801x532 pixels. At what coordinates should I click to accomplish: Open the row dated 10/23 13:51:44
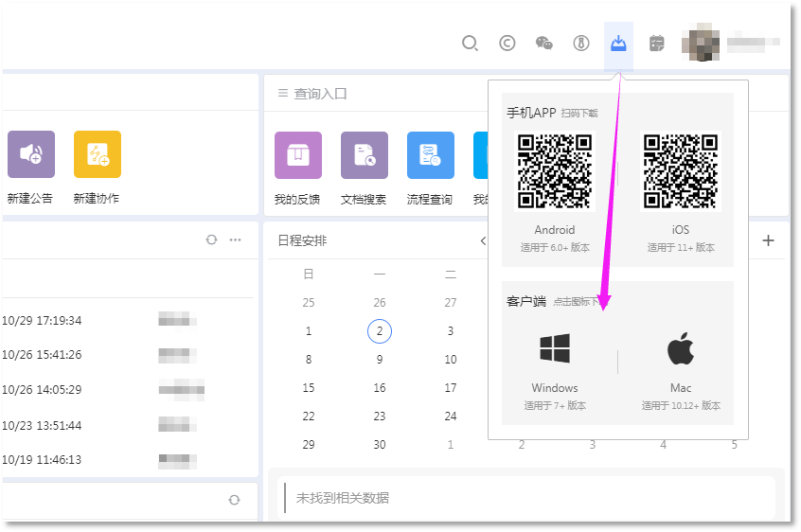click(128, 425)
